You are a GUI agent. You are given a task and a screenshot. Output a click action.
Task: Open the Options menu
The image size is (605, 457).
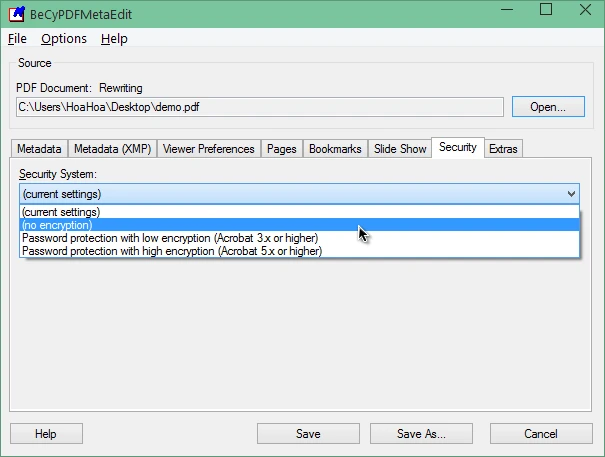[x=64, y=39]
